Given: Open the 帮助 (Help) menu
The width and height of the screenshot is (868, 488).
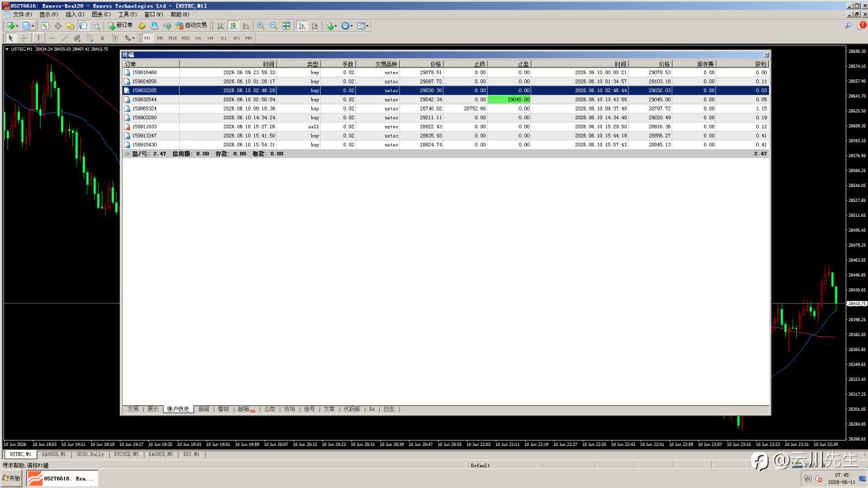Looking at the screenshot, I should point(180,14).
